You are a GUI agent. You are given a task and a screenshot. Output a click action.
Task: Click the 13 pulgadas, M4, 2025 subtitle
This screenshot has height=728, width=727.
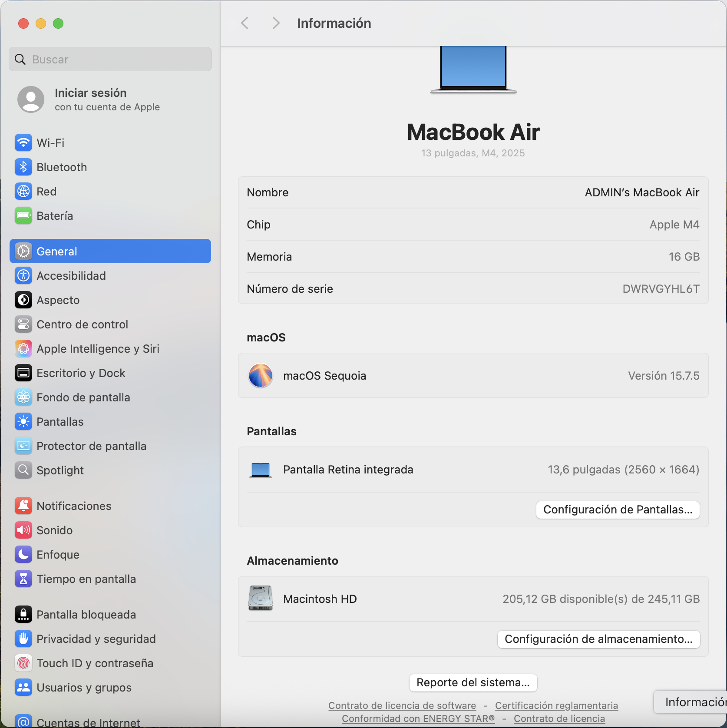(x=473, y=153)
